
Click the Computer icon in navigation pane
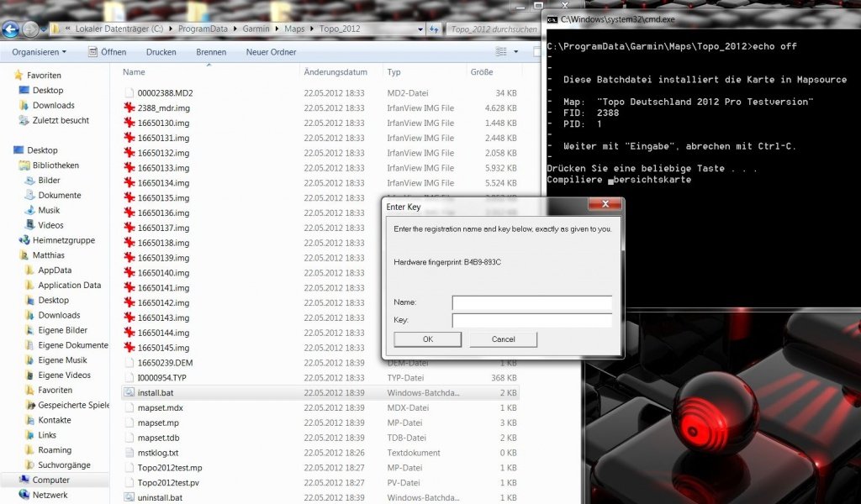pyautogui.click(x=24, y=480)
